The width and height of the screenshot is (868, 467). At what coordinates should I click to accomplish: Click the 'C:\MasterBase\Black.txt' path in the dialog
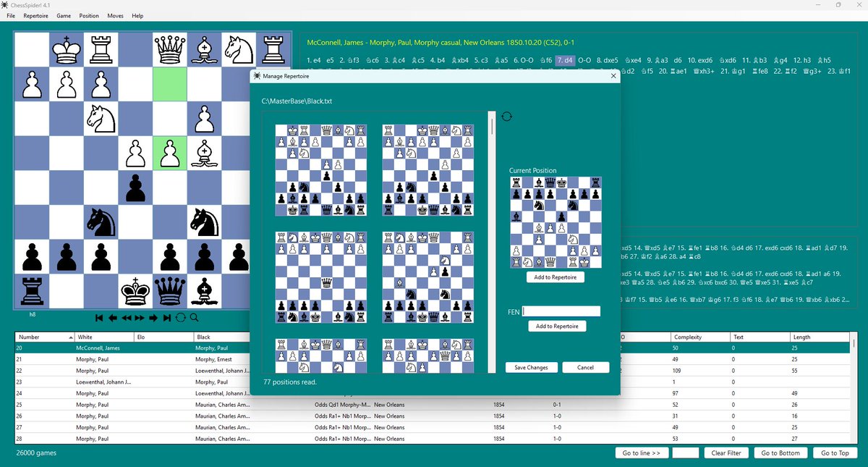pos(297,102)
